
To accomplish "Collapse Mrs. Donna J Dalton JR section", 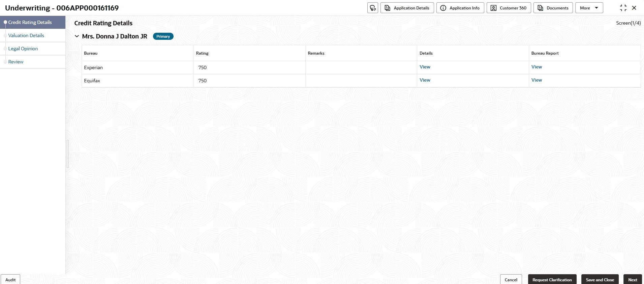I will click(x=77, y=36).
